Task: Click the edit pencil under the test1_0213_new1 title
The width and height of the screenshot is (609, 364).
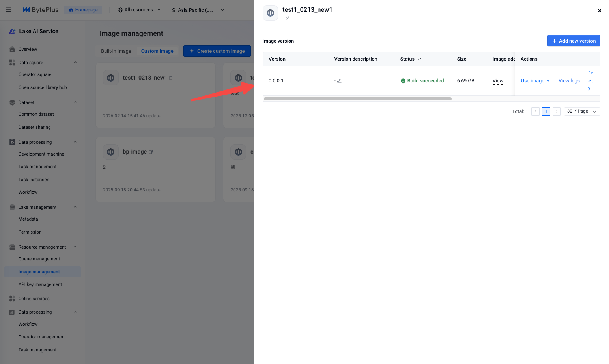Action: [288, 18]
